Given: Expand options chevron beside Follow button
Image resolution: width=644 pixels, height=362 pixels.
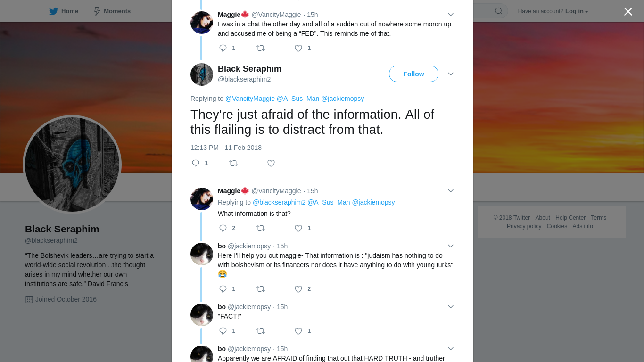Looking at the screenshot, I should (x=451, y=74).
